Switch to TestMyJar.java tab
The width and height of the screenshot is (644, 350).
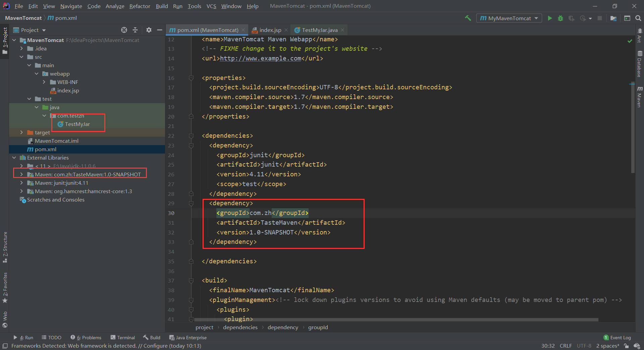319,30
